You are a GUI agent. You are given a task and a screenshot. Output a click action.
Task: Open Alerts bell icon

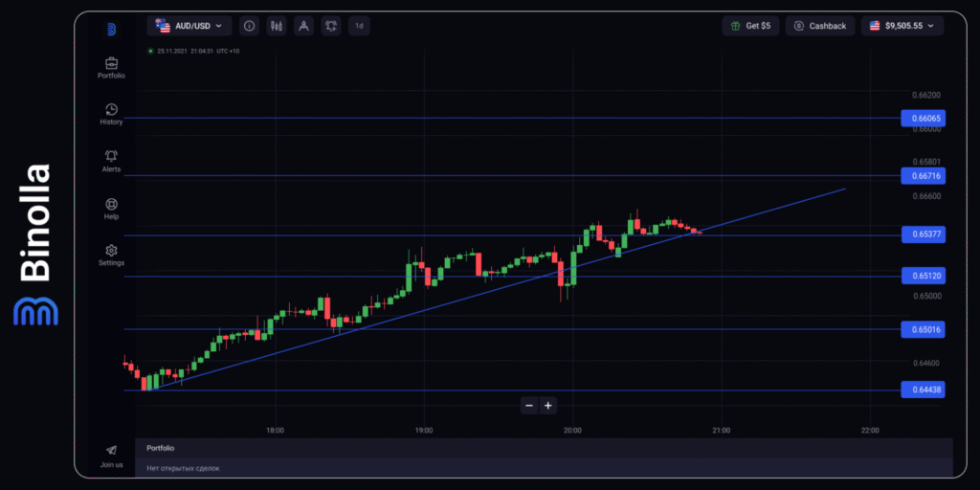pyautogui.click(x=111, y=156)
